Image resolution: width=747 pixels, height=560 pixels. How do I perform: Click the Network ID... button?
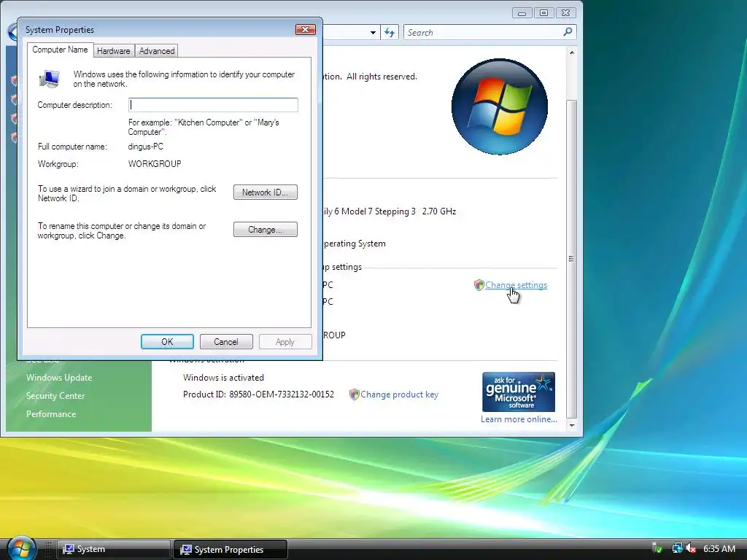pos(266,192)
